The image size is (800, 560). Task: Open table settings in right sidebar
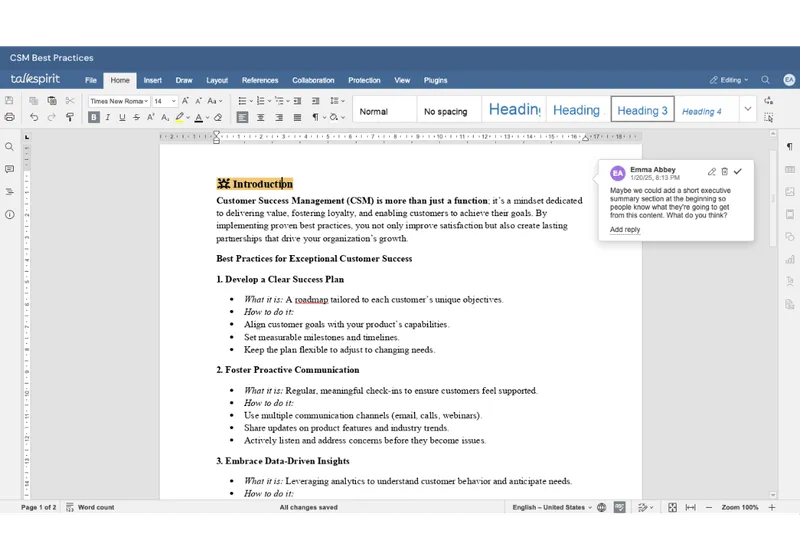tap(789, 169)
